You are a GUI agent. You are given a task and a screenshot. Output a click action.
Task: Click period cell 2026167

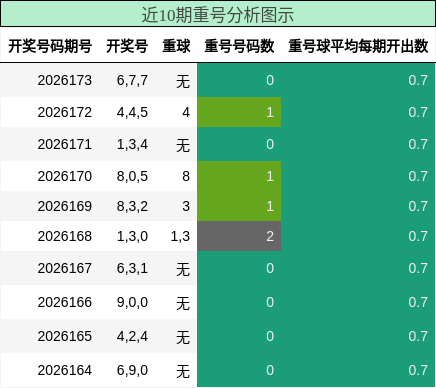point(65,268)
